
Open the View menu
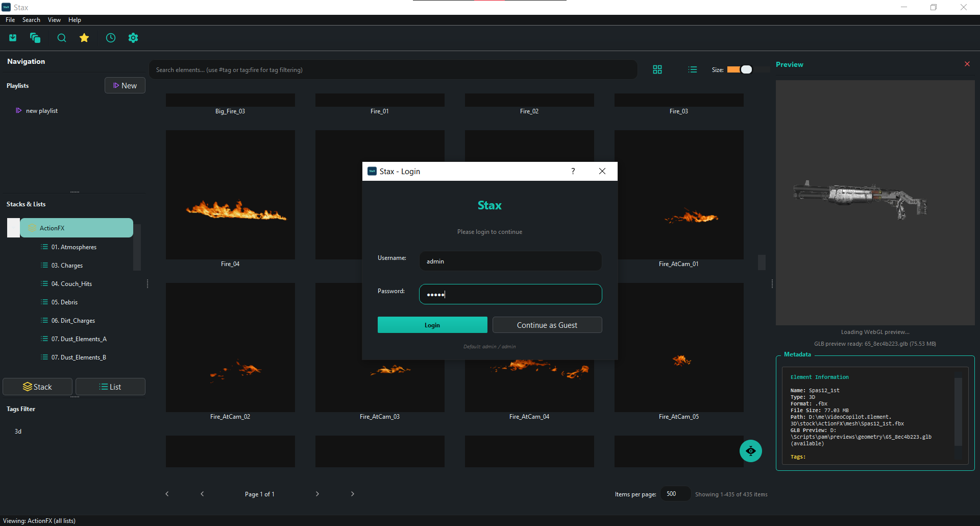click(x=54, y=20)
